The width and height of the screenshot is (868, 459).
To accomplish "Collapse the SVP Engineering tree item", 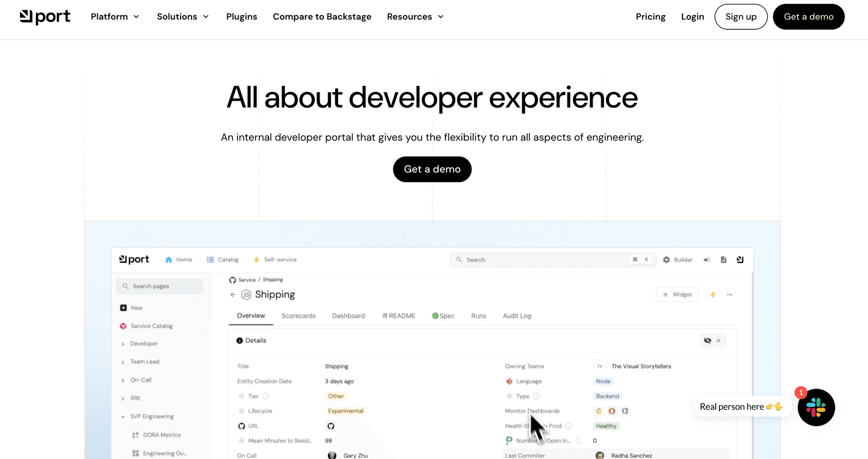I will 123,417.
